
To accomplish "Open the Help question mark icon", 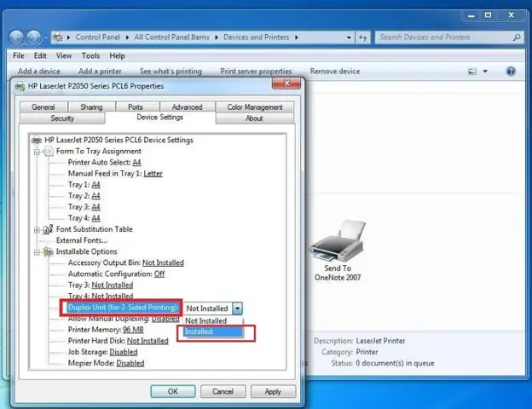I will pos(511,72).
